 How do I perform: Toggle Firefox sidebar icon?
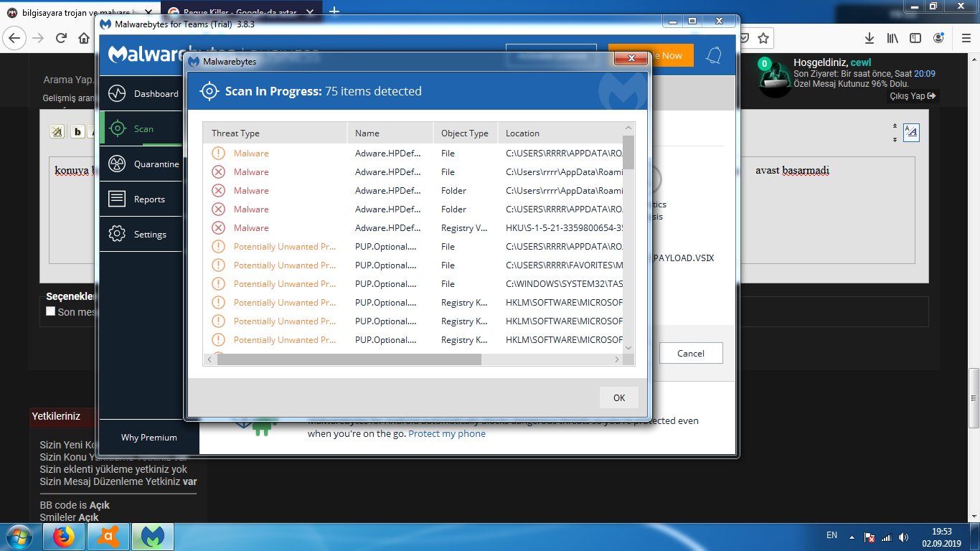tap(915, 38)
